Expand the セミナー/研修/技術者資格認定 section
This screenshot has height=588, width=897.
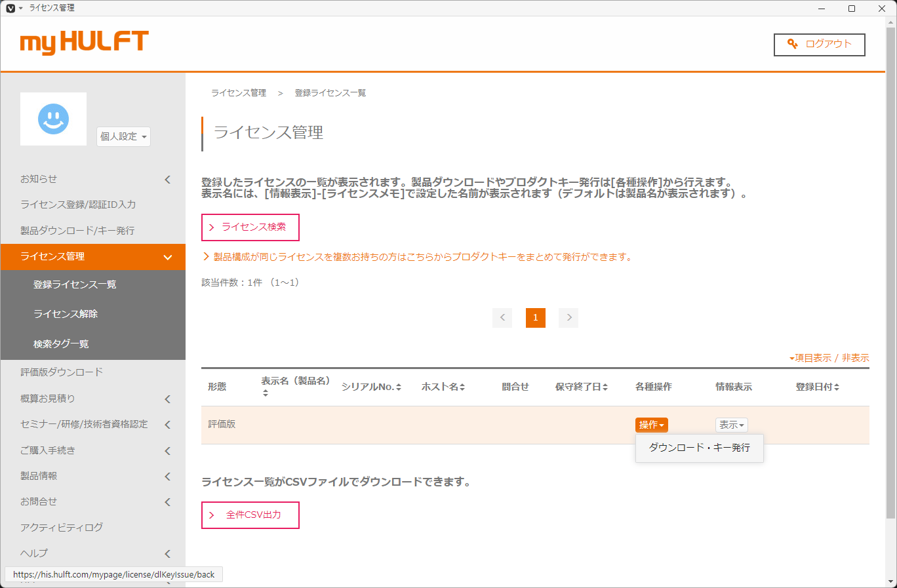[x=93, y=424]
